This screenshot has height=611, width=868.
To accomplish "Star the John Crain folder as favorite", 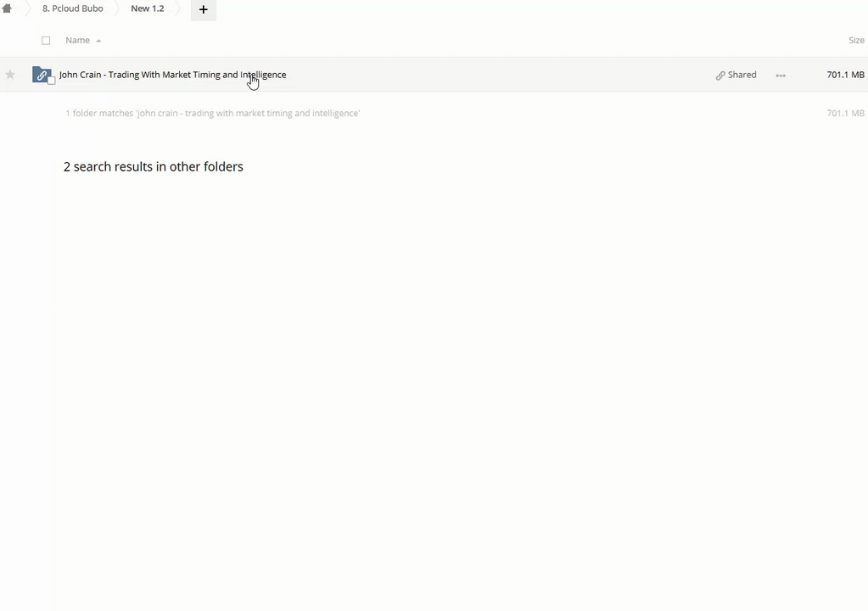I will [10, 75].
